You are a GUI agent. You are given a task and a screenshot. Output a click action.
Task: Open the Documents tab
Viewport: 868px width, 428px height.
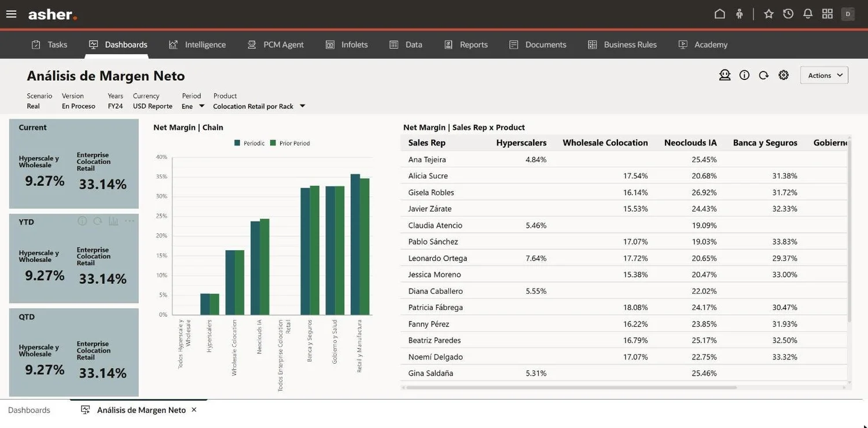coord(538,45)
